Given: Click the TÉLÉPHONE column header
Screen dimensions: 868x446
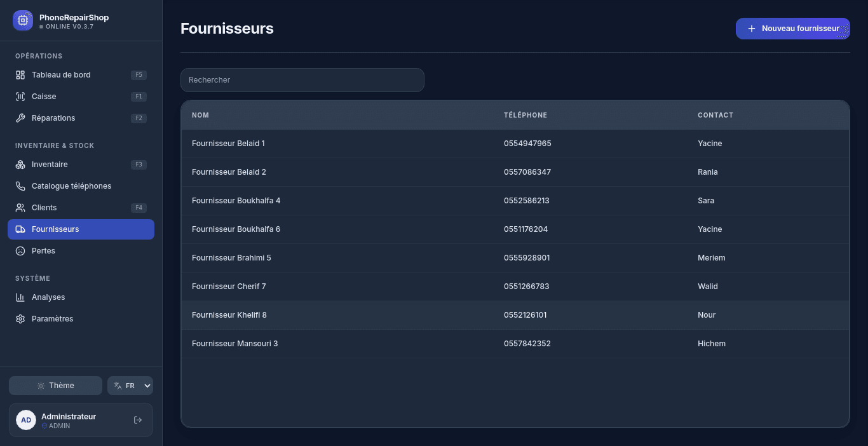Looking at the screenshot, I should coord(526,115).
